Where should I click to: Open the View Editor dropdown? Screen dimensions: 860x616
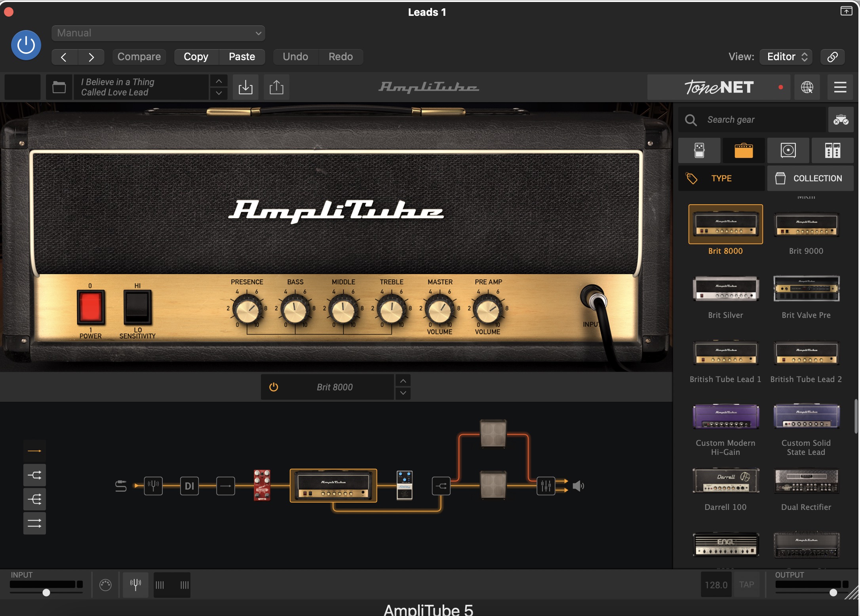[786, 57]
